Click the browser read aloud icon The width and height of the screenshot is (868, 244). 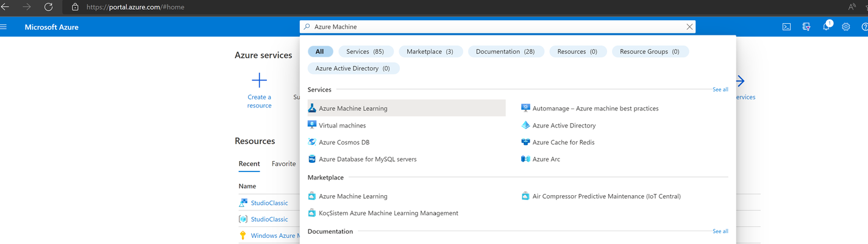click(852, 7)
